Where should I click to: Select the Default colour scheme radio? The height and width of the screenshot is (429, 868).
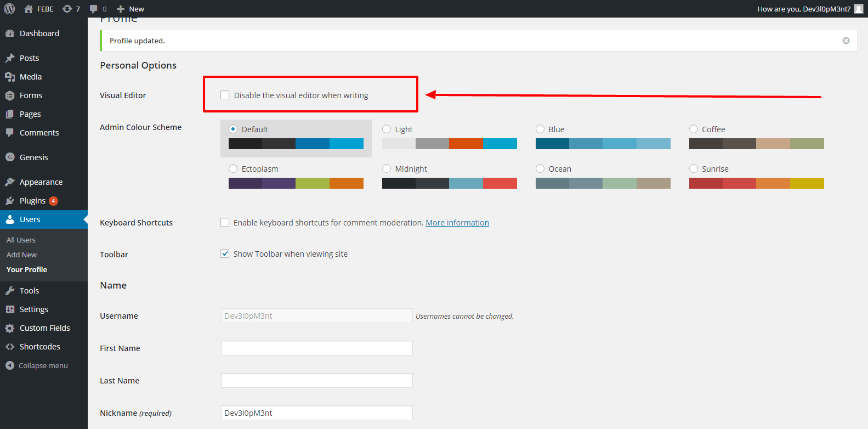pos(233,129)
